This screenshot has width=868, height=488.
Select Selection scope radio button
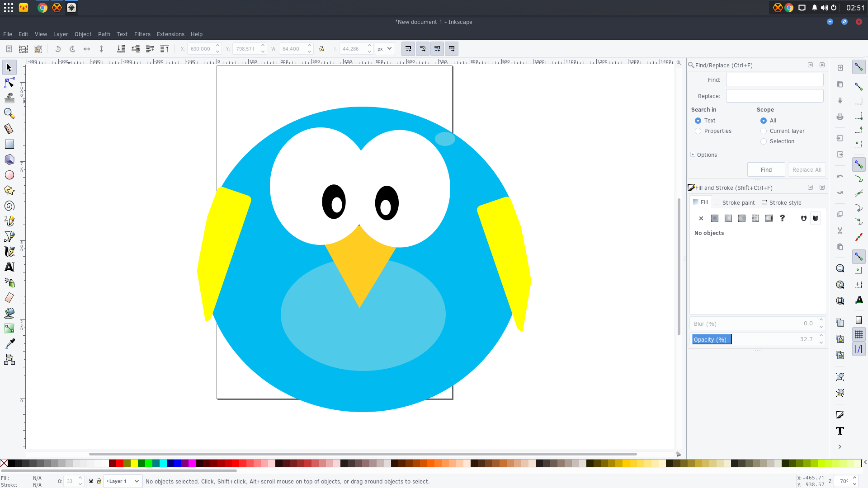click(764, 141)
